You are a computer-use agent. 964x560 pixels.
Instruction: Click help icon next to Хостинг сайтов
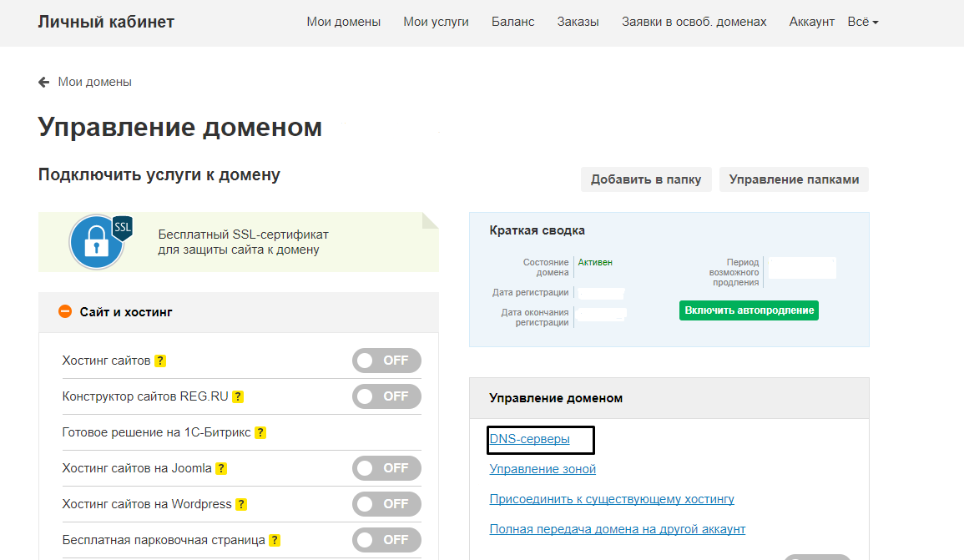pos(160,360)
